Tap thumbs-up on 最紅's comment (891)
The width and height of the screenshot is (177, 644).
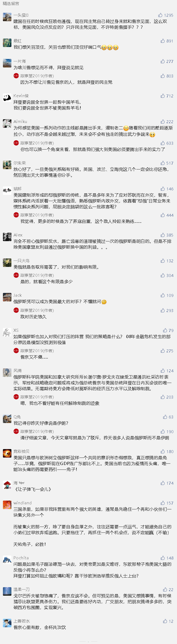click(163, 41)
